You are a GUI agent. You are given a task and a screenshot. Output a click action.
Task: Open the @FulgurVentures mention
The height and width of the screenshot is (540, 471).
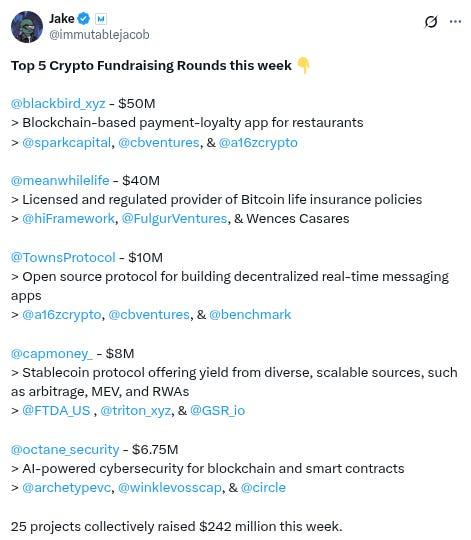tap(174, 219)
